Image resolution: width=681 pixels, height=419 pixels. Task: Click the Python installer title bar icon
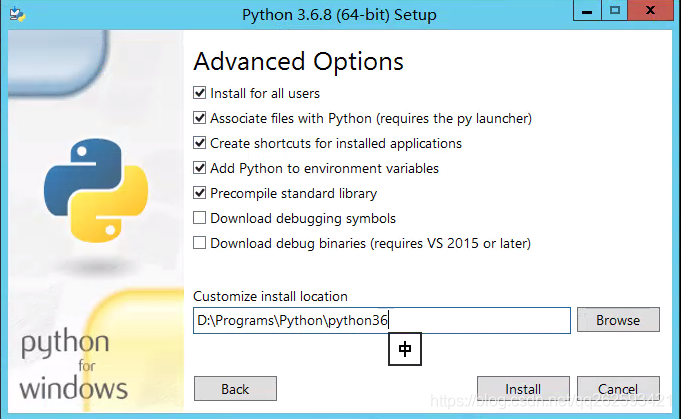coord(17,14)
